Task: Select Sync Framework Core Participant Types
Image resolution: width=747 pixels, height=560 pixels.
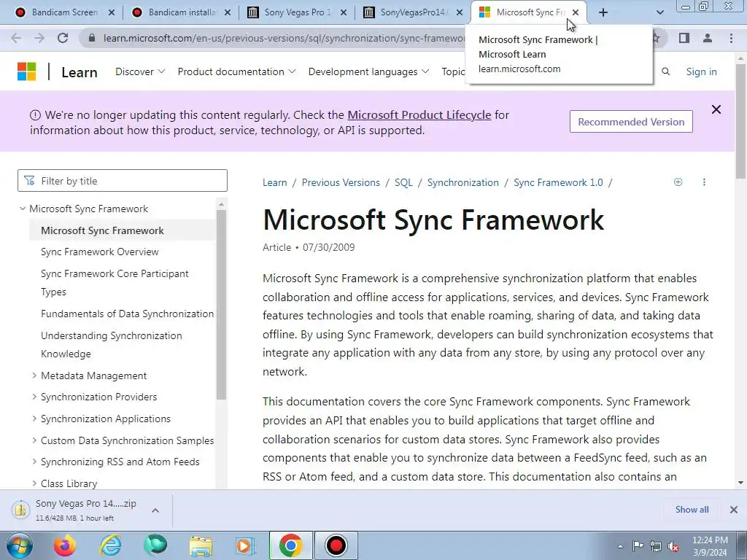Action: [115, 282]
